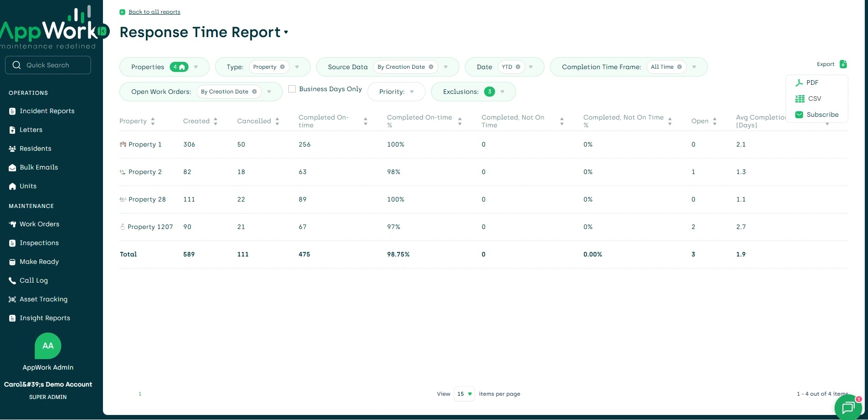868x420 pixels.
Task: Click the Subscribe envelope icon
Action: [799, 115]
